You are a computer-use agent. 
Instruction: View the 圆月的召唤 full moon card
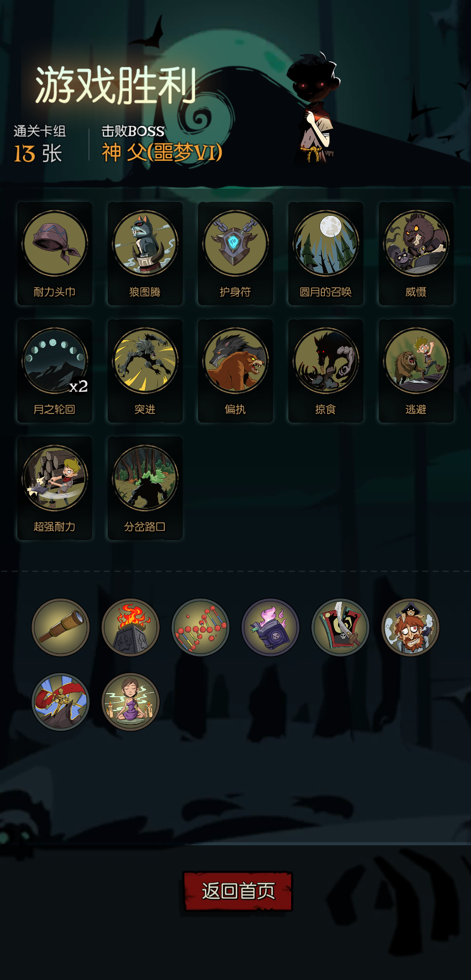click(325, 253)
